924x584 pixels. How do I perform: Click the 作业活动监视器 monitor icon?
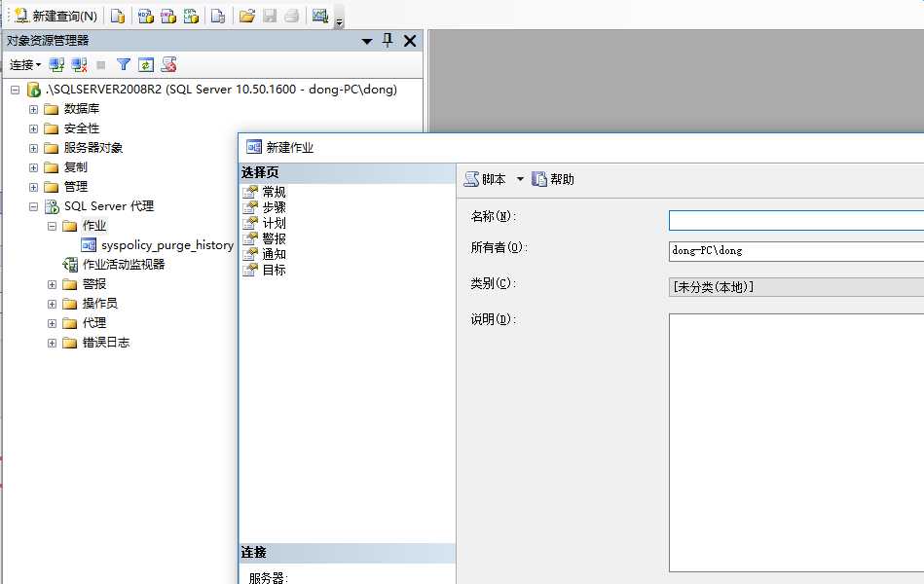click(70, 265)
